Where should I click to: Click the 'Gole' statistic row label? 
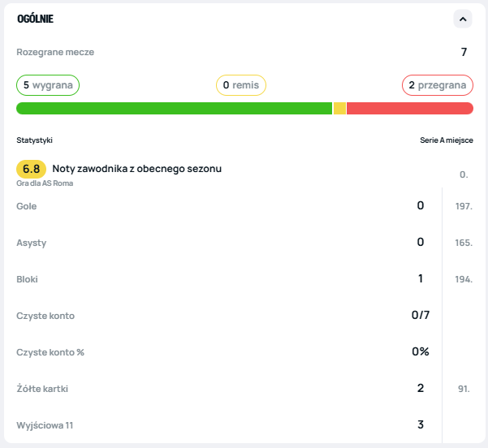point(27,206)
